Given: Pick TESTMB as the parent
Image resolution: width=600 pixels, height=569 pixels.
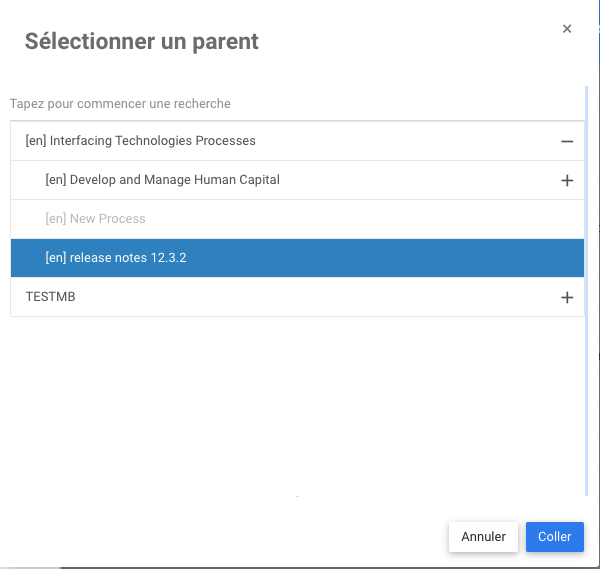Looking at the screenshot, I should coord(50,297).
